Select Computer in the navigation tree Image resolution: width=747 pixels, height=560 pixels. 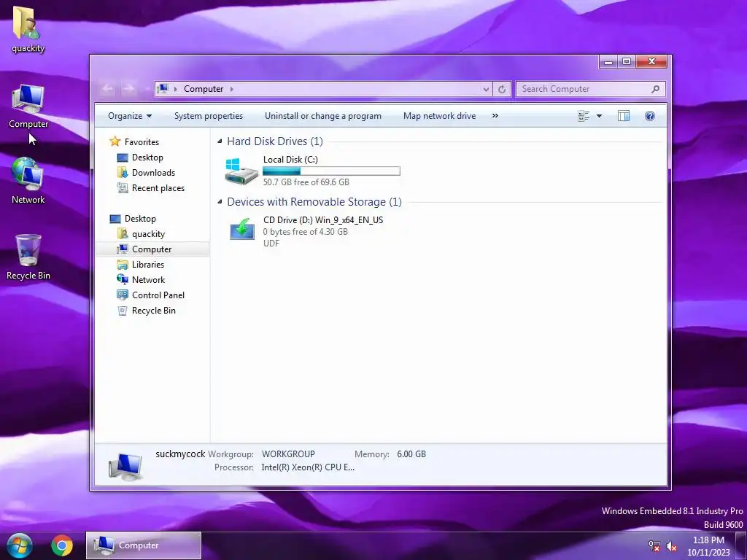(152, 249)
